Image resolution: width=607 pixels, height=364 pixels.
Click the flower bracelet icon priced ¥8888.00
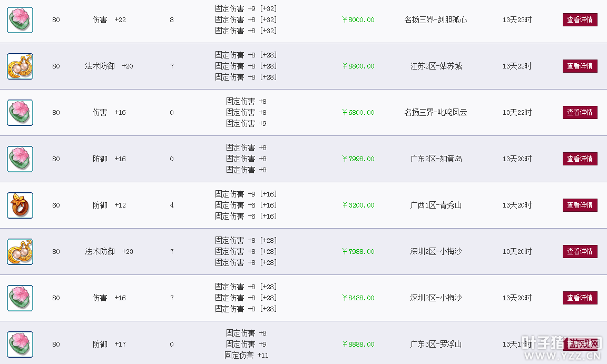pos(20,345)
